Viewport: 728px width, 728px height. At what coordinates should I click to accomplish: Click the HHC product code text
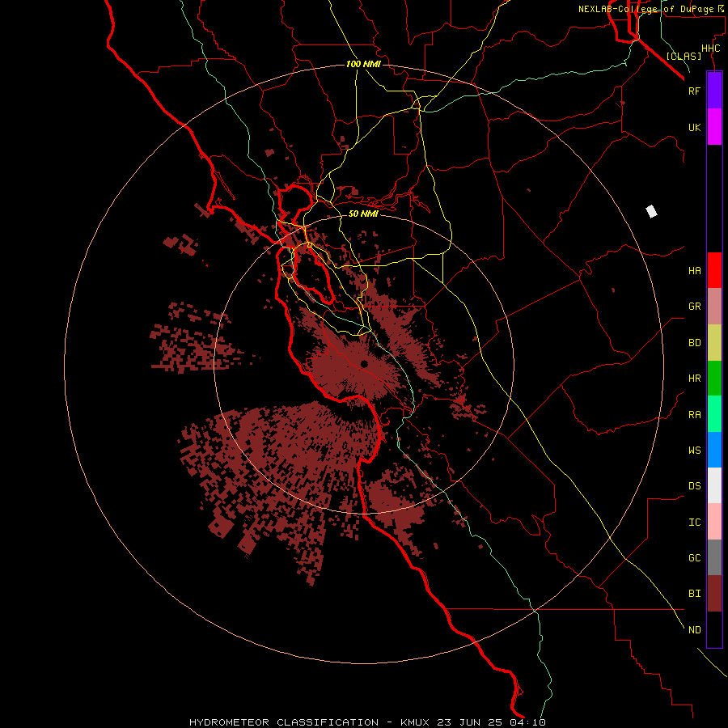click(710, 49)
